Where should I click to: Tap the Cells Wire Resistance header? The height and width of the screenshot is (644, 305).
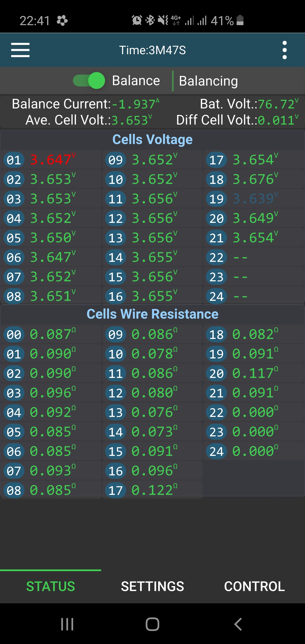pos(152,314)
